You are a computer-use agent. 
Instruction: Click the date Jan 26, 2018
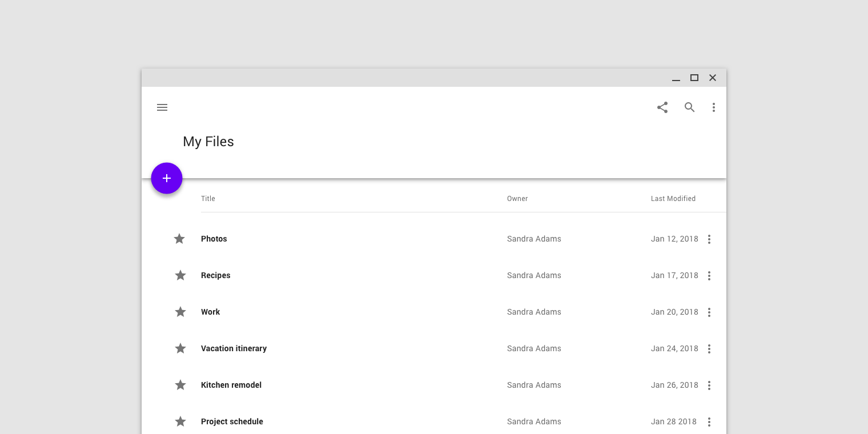[x=674, y=385]
